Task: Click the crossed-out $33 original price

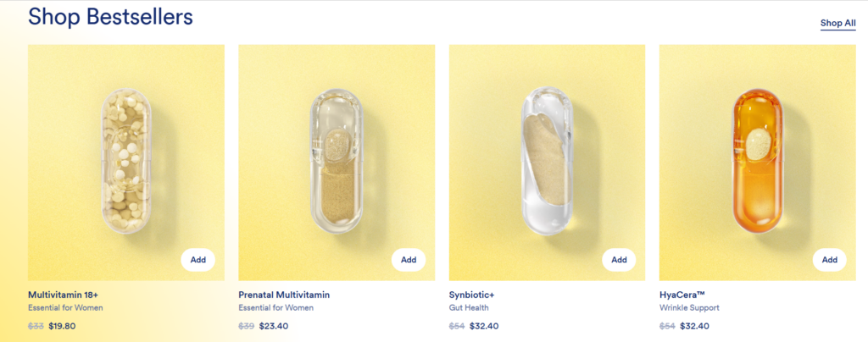Action: [x=36, y=326]
